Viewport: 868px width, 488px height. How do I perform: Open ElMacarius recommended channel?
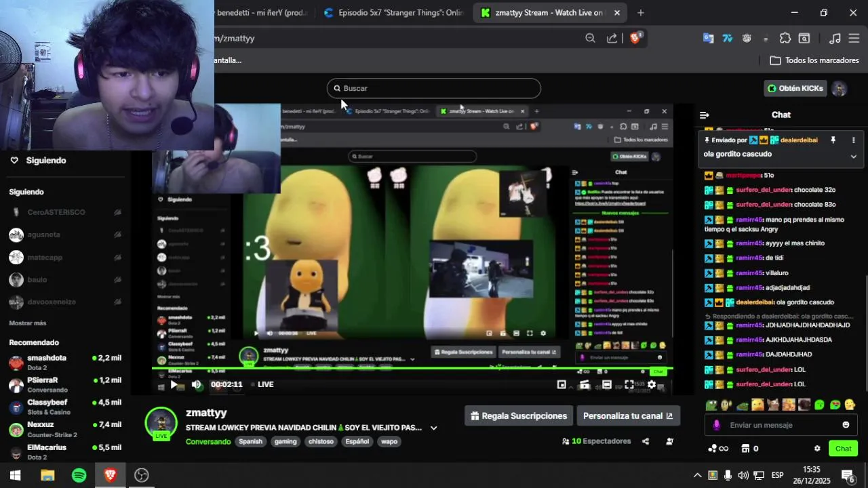click(x=64, y=451)
